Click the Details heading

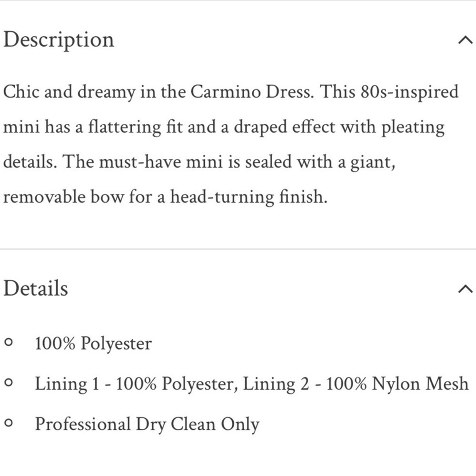coord(36,288)
